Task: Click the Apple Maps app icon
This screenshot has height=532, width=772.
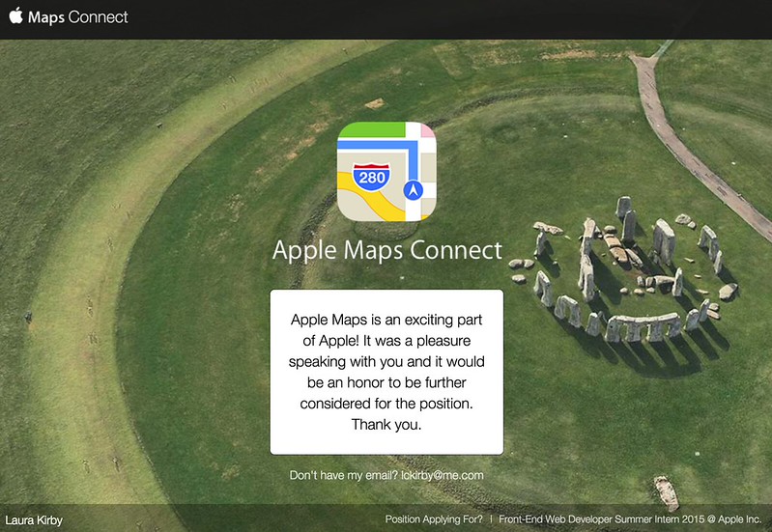Action: click(386, 171)
